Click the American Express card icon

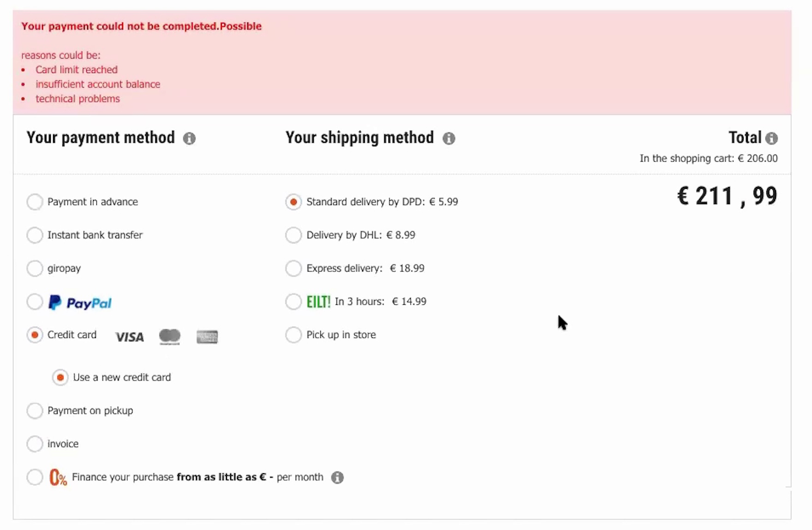(207, 337)
